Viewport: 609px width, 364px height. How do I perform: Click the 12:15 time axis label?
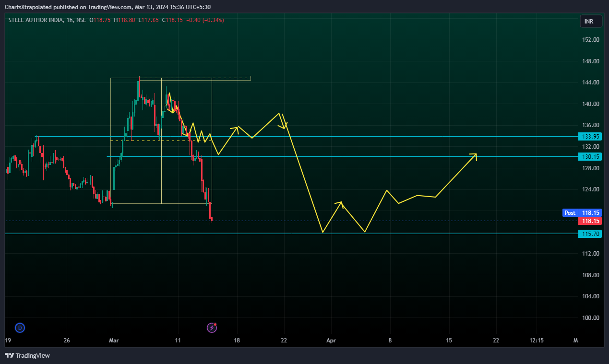(537, 341)
